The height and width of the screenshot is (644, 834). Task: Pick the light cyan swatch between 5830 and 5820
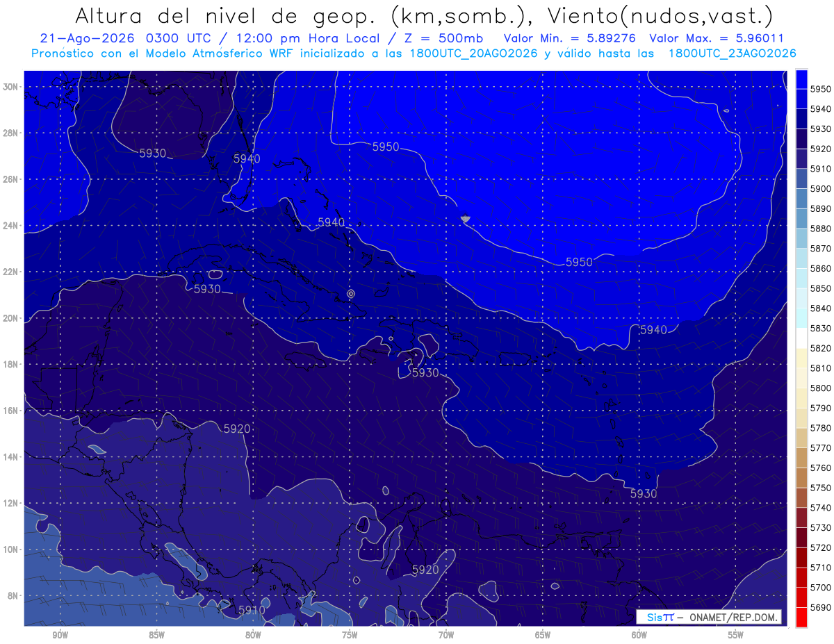pyautogui.click(x=801, y=338)
